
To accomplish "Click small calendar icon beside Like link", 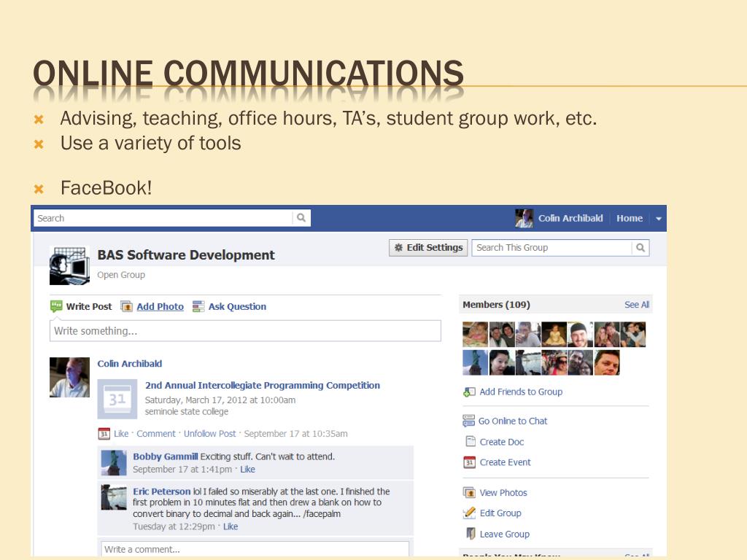I will tap(104, 434).
